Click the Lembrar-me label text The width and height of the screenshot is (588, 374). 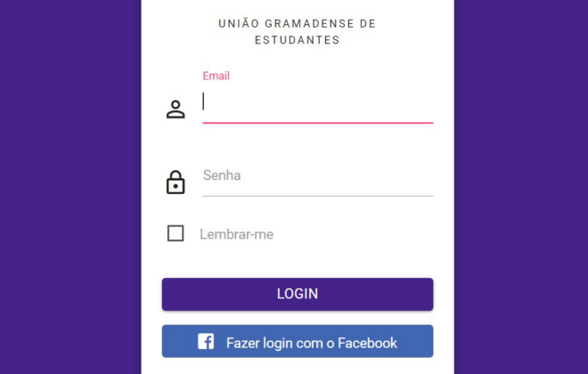[236, 234]
